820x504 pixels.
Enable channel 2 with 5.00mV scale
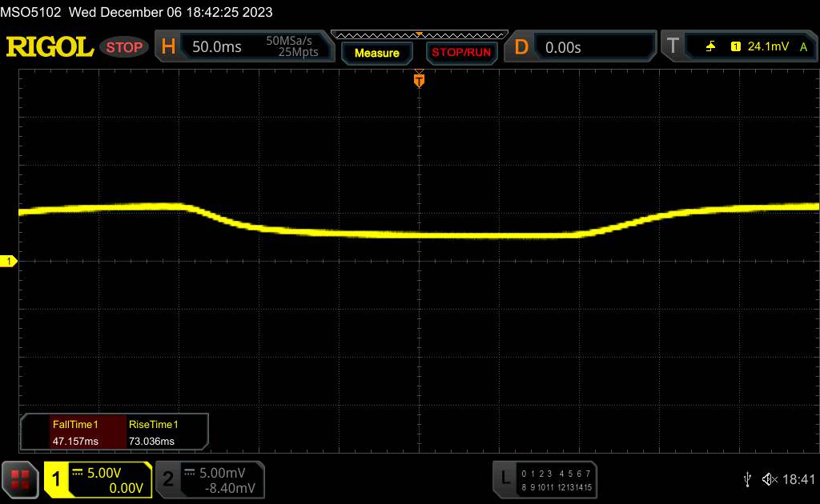click(x=208, y=479)
